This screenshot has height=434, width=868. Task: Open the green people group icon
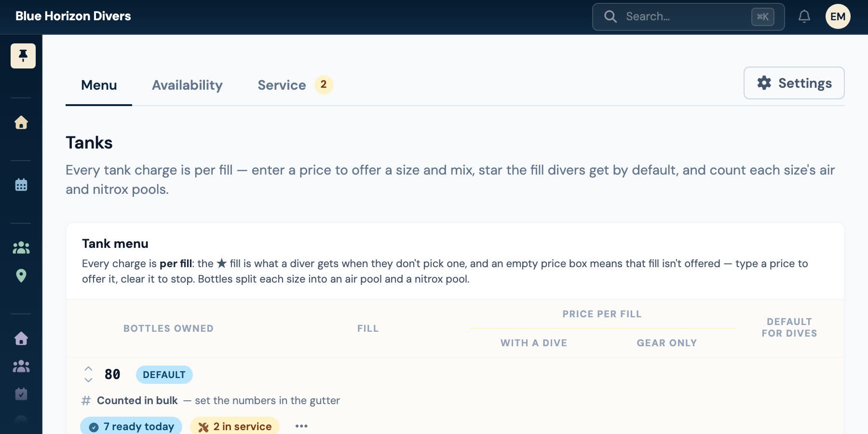click(21, 248)
